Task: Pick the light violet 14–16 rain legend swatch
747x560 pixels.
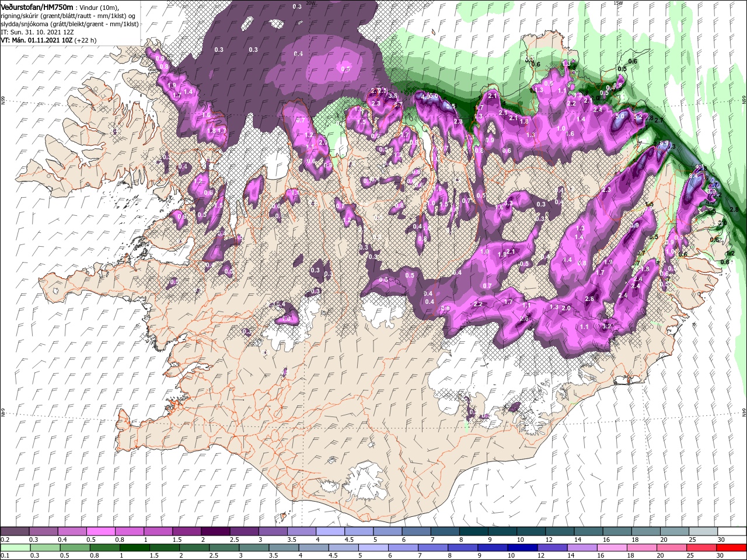Action: (582, 548)
